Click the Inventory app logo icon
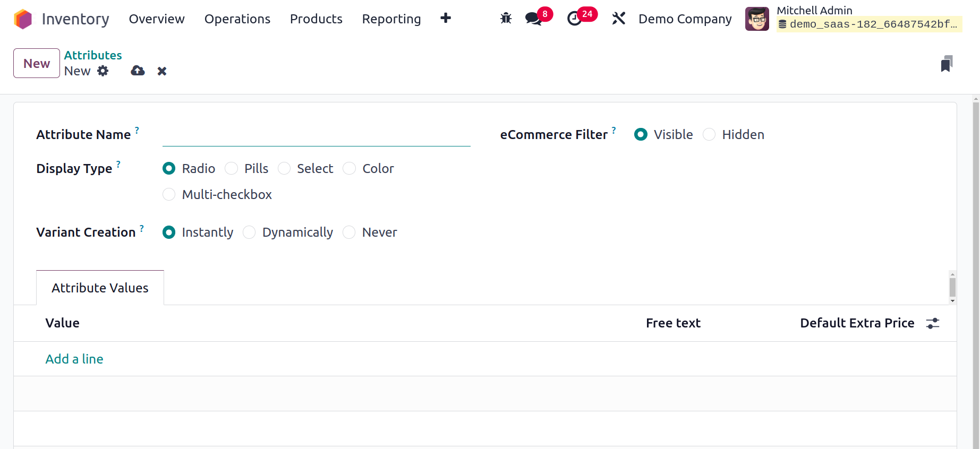Viewport: 980px width, 449px height. coord(23,19)
